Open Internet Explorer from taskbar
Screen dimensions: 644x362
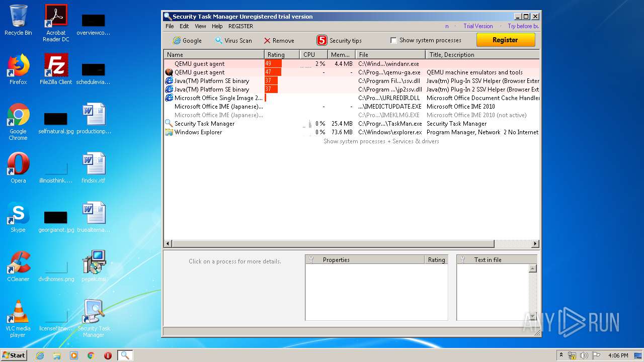coord(40,355)
